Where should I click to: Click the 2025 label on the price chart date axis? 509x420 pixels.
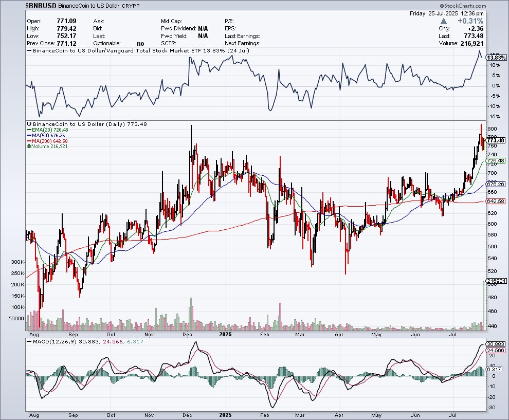[225, 334]
